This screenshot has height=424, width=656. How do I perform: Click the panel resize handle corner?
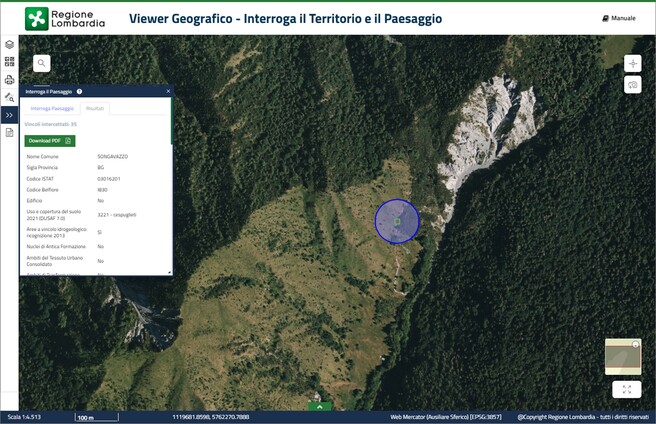169,272
